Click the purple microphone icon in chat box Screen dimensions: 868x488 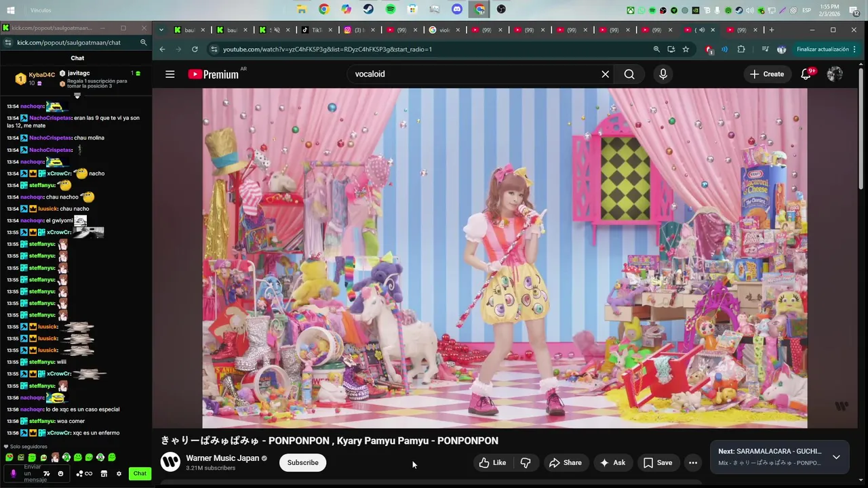pyautogui.click(x=13, y=474)
